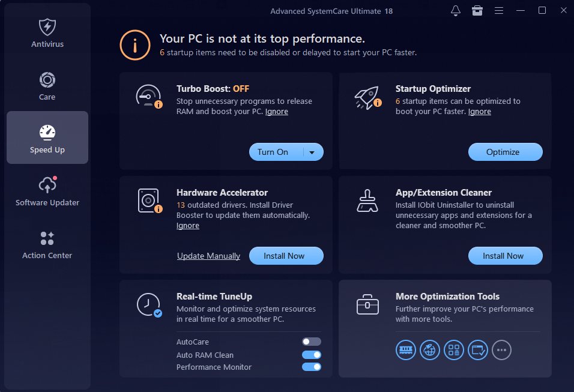Image resolution: width=574 pixels, height=392 pixels.
Task: Click the App/Extension Cleaner brush icon
Action: pos(367,201)
